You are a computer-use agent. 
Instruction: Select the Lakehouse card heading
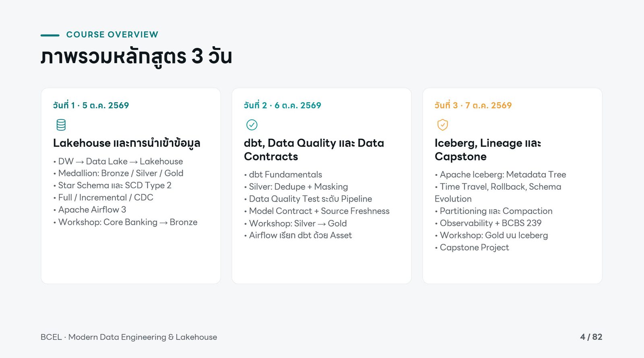(x=127, y=143)
